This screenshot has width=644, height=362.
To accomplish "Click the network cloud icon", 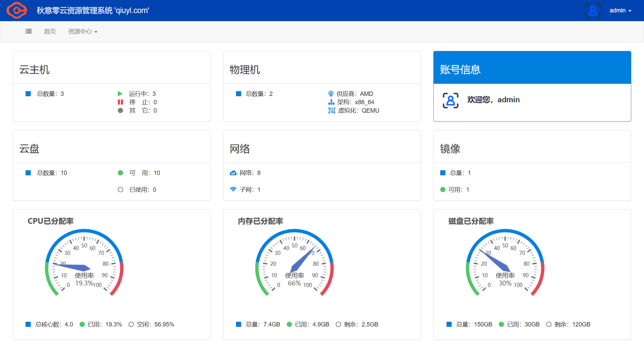I will (x=233, y=173).
